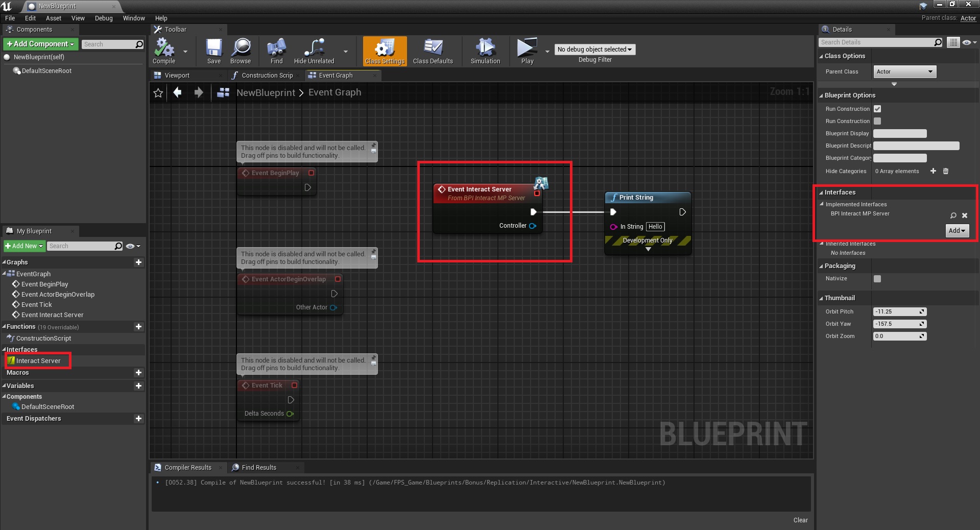Screen dimensions: 980x530
Task: Open the Parent Class Actor dropdown
Action: tap(904, 71)
